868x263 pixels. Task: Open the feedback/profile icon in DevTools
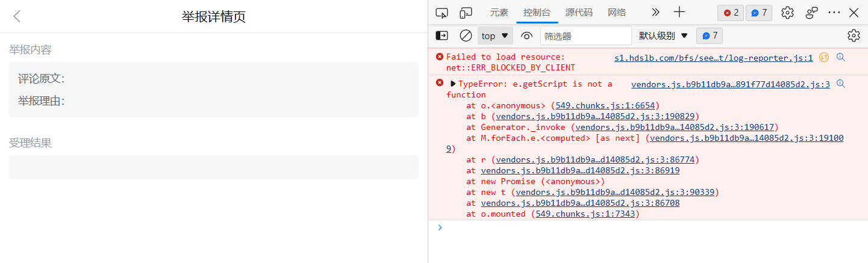click(x=812, y=13)
